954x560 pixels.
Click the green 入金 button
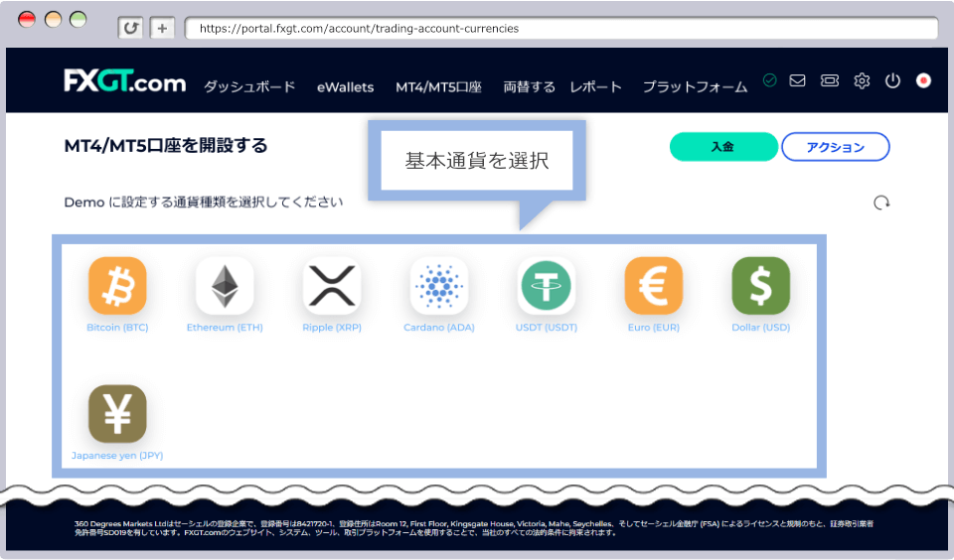coord(723,147)
